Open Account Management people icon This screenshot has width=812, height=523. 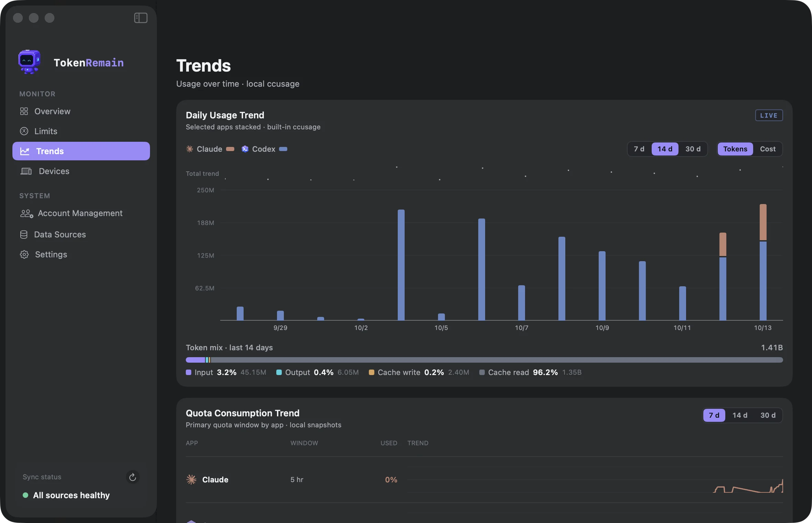[x=26, y=213]
